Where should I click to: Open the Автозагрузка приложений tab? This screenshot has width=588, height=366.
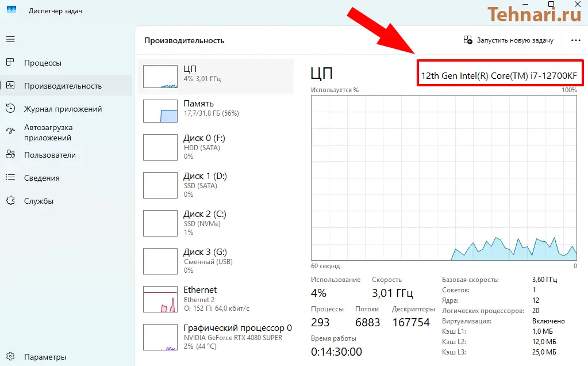tap(66, 132)
